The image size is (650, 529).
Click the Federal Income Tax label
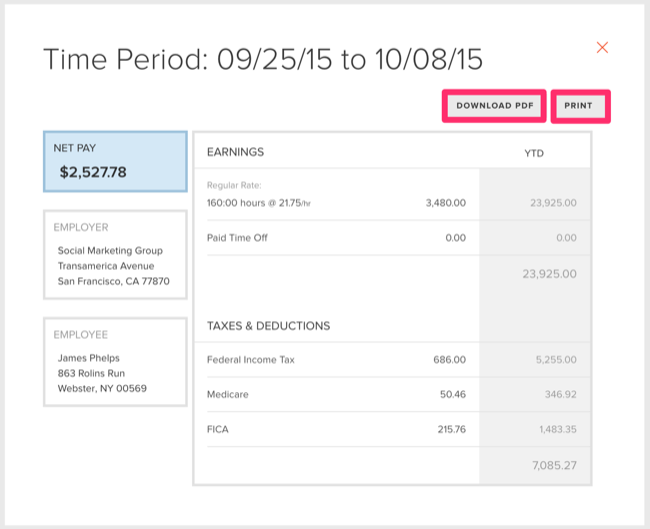[x=251, y=359]
